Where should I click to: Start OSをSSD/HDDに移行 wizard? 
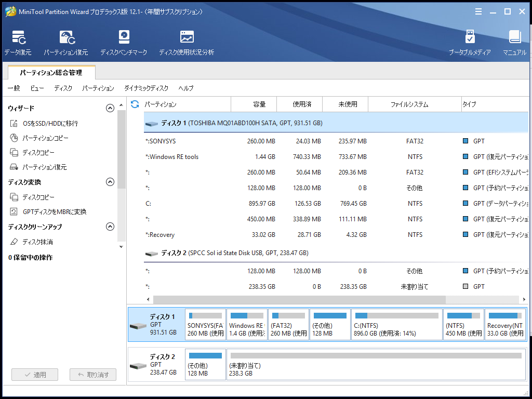pos(44,123)
